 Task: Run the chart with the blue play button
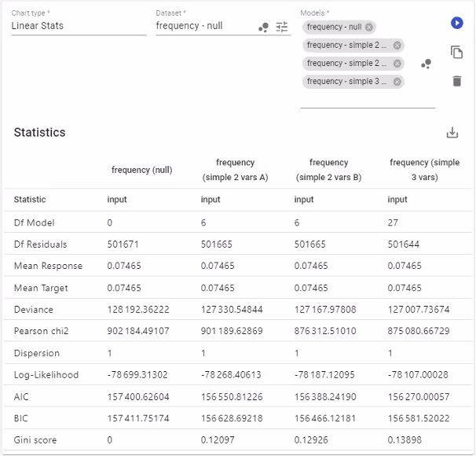click(456, 23)
